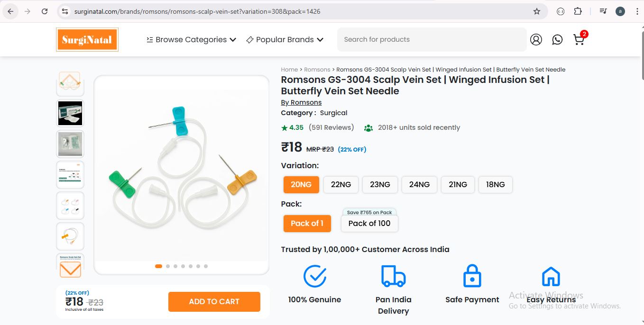Image resolution: width=644 pixels, height=325 pixels.
Task: Go to Home breadcrumb link
Action: tap(289, 70)
